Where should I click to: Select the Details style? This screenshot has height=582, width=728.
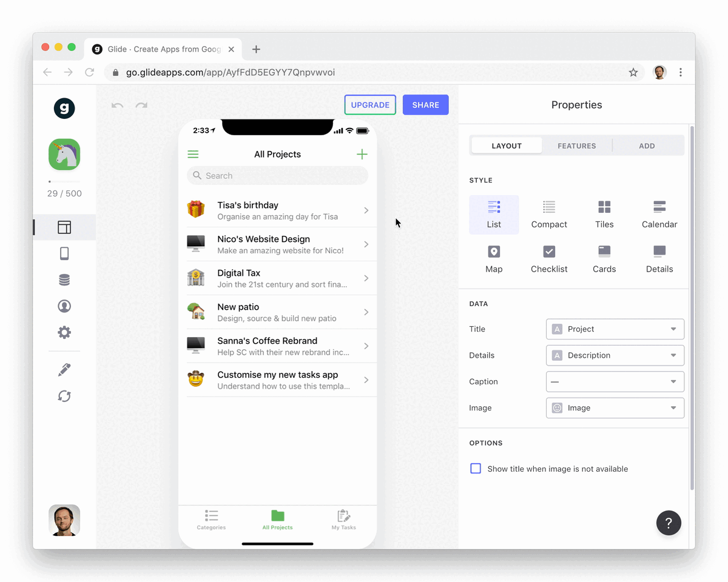pos(659,259)
